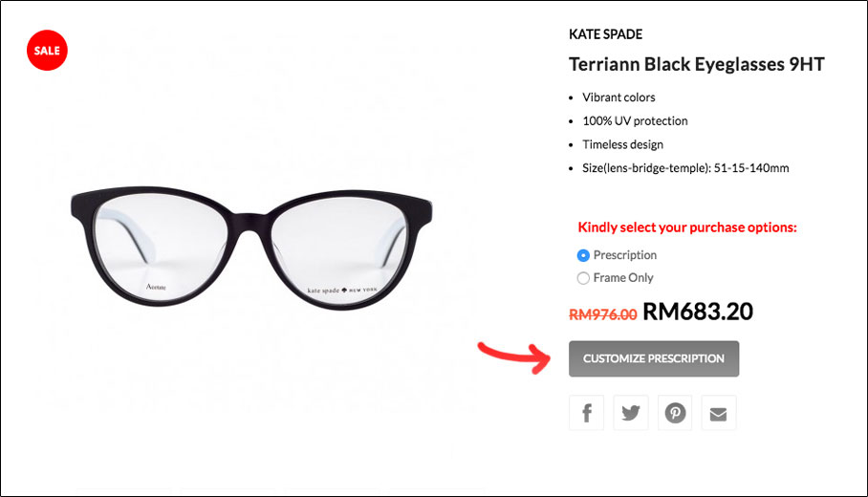
Task: Click the red arrow graphic
Action: 514,358
